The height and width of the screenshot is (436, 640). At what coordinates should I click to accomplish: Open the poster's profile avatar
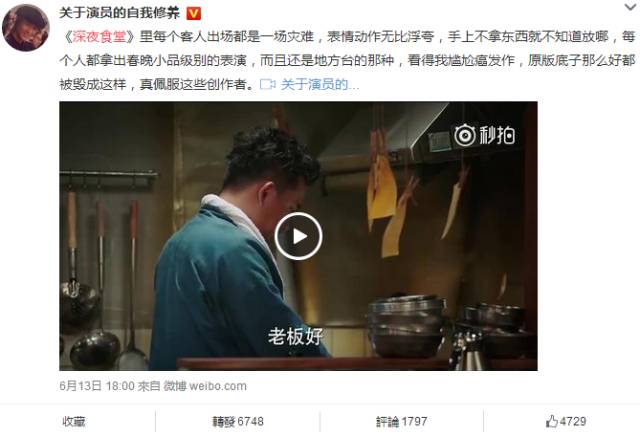tap(26, 28)
